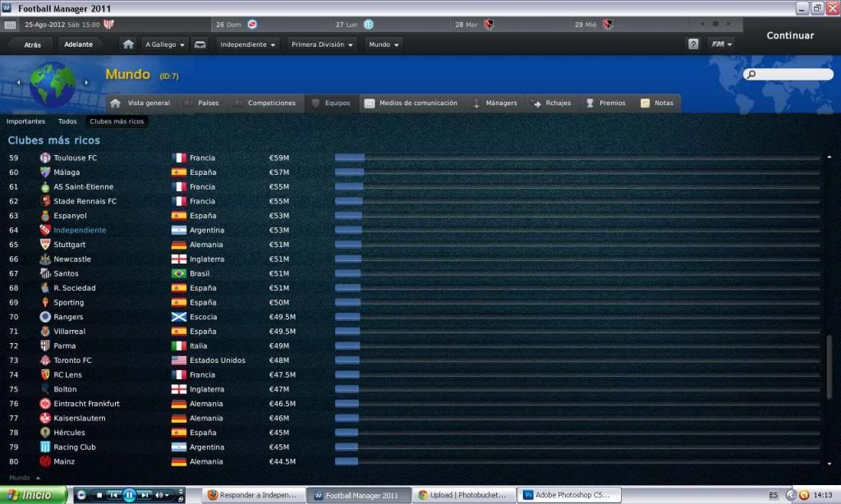
Task: Select the Importantes sub-tab
Action: (x=25, y=121)
